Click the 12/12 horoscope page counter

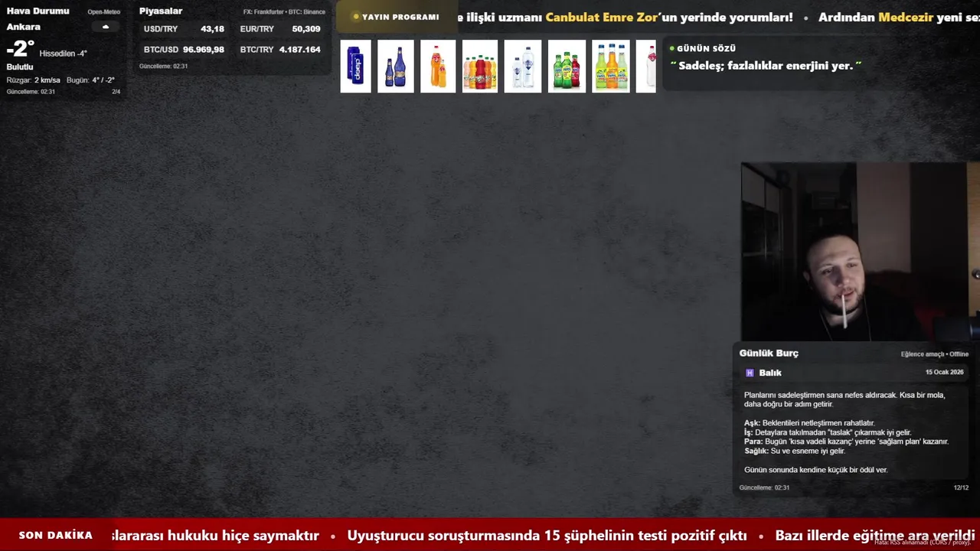point(961,487)
